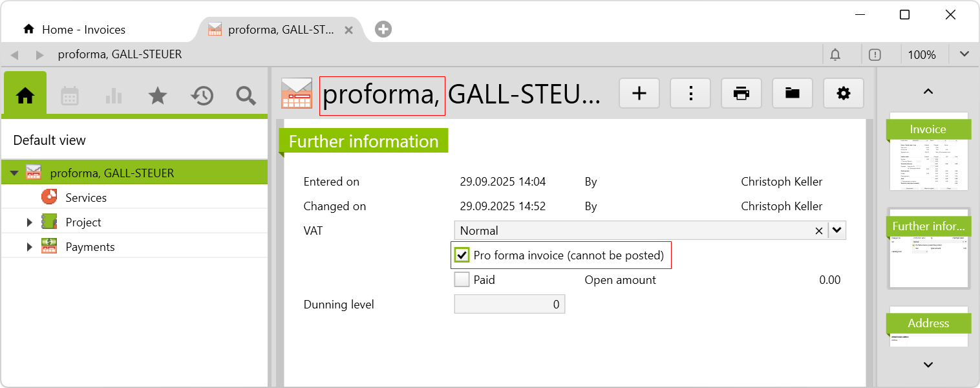Open the folder icon button
The width and height of the screenshot is (980, 388).
[793, 94]
